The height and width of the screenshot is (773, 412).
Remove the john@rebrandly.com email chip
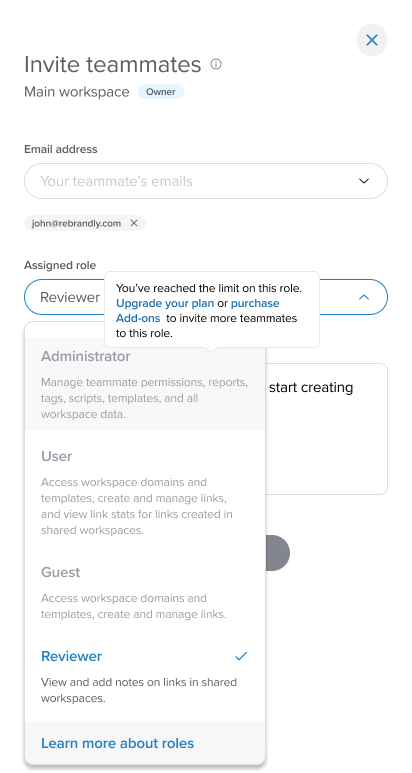click(x=134, y=223)
